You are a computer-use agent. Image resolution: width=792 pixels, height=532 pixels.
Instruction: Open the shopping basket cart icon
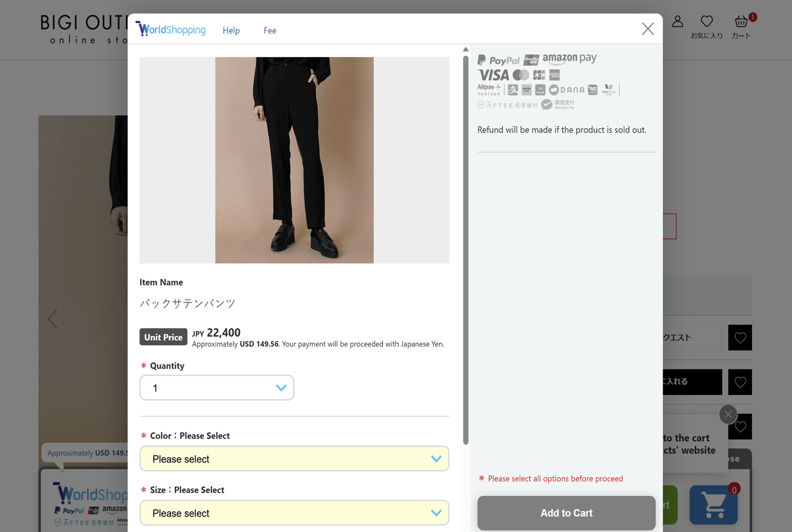pos(741,22)
